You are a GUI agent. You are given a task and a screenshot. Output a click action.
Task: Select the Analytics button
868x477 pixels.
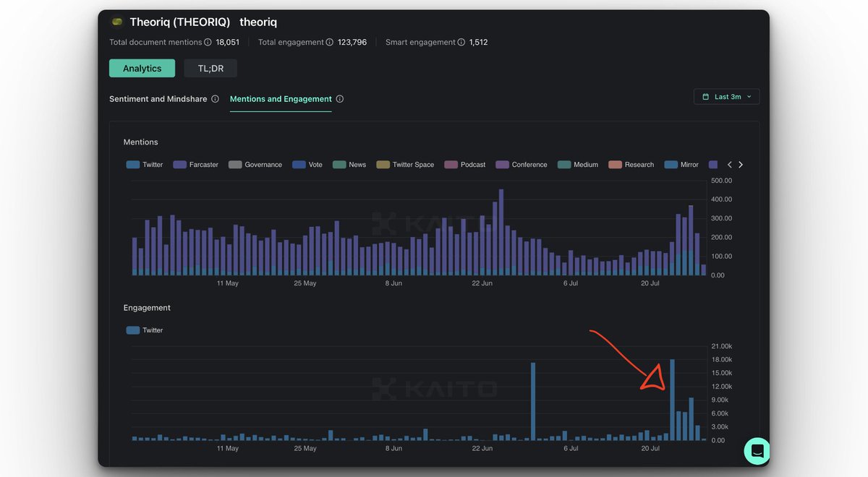coord(142,69)
